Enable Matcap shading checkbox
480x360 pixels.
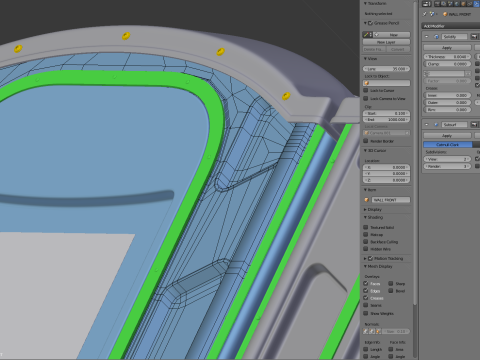(366, 235)
